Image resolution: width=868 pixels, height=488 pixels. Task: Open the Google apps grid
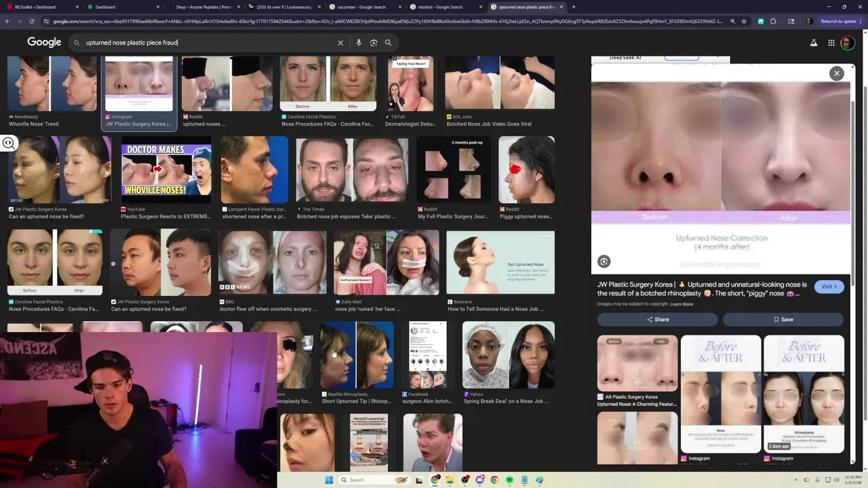click(831, 43)
